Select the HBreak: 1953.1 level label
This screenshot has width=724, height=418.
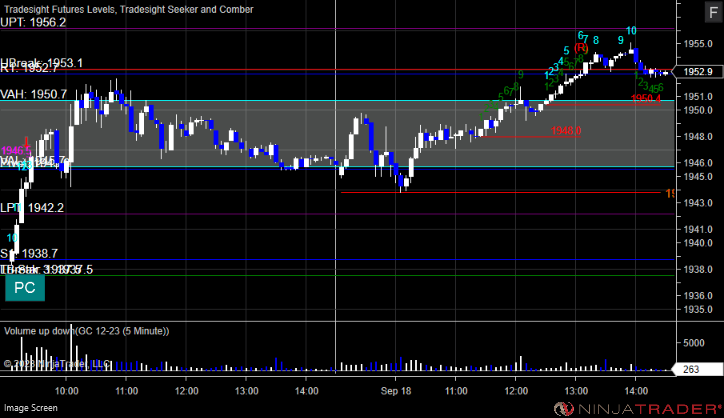click(42, 62)
